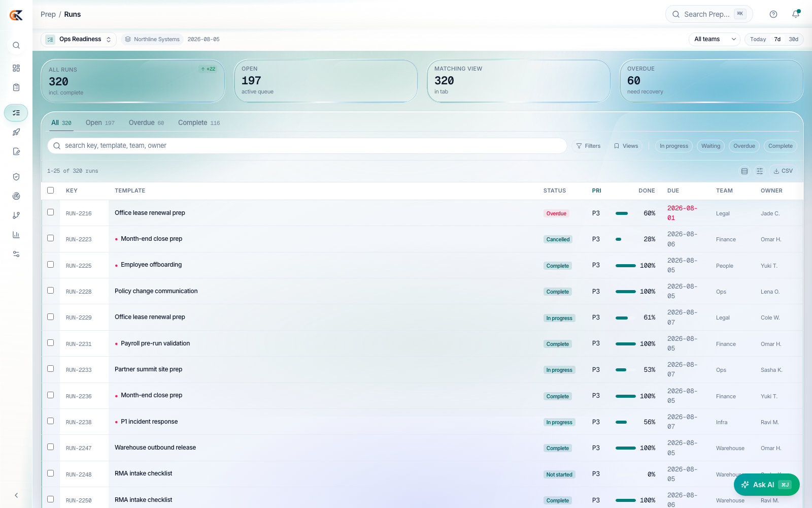Switch to the Overdue 60 tab
Screen dimensions: 812x508
coord(146,123)
